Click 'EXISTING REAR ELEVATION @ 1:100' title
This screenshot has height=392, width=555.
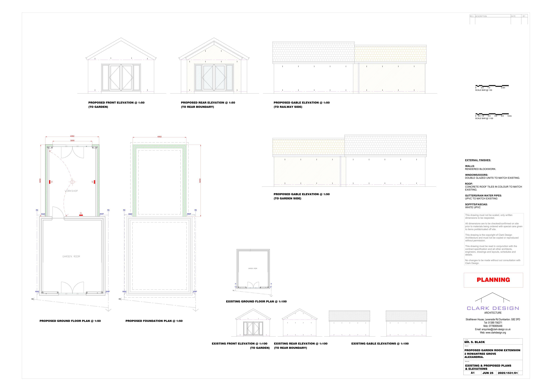pos(301,343)
